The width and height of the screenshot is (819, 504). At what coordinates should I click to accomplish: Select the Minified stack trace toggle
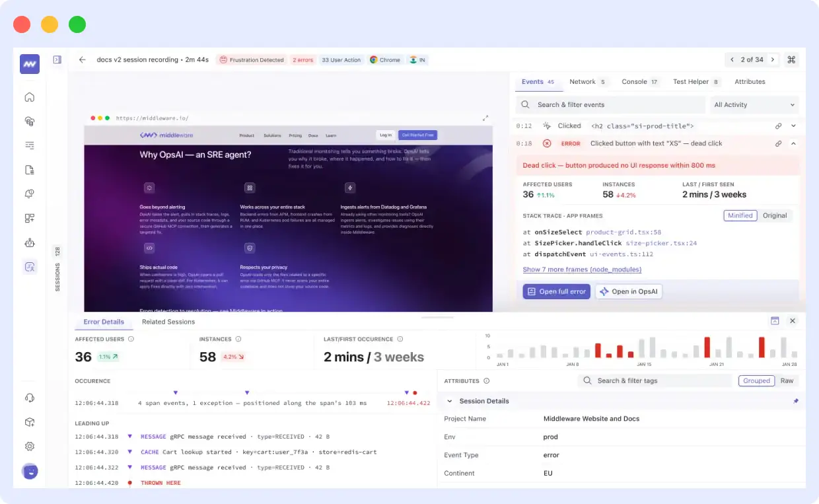(740, 215)
